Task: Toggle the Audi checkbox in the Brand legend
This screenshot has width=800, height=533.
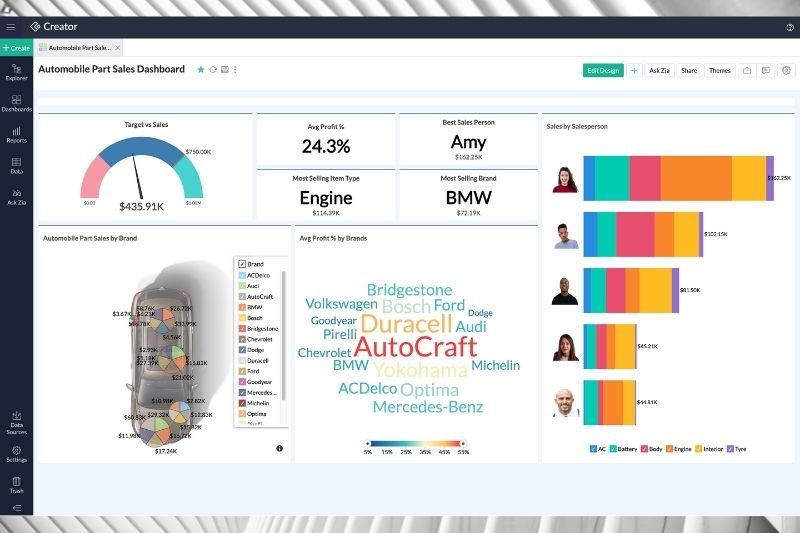Action: 242,286
